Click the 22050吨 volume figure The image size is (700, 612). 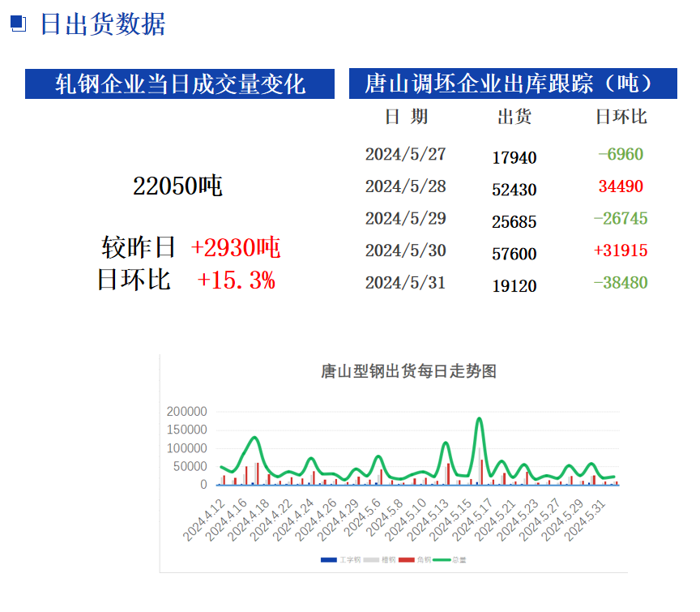coord(177,186)
